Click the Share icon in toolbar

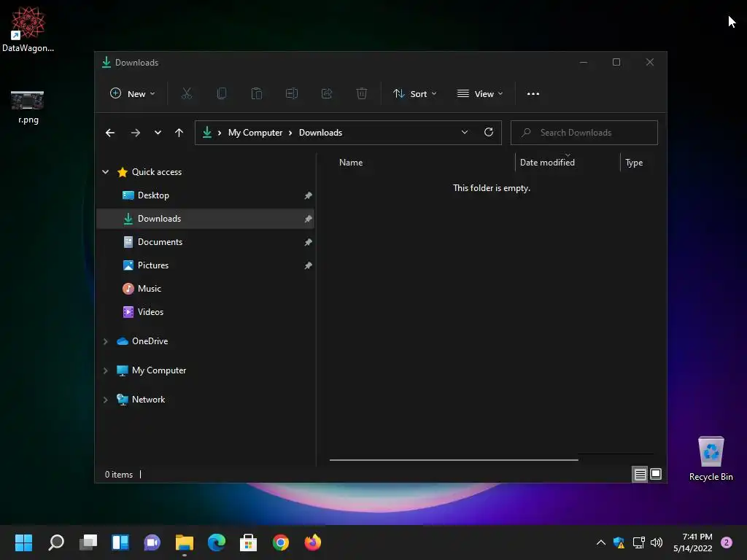[326, 94]
